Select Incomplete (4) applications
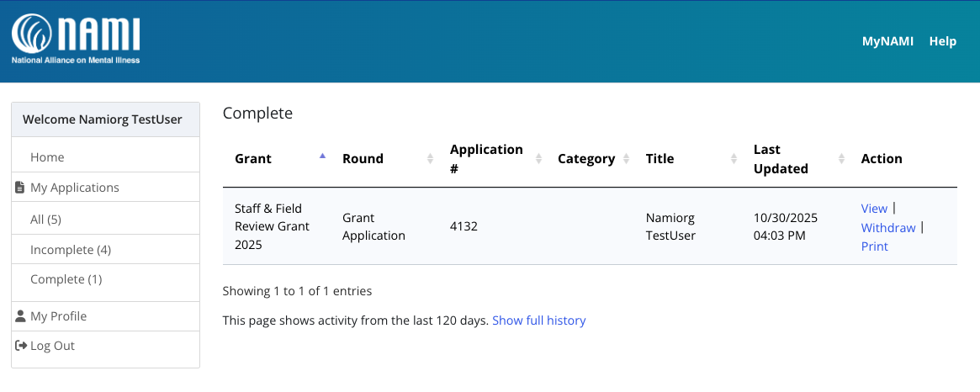Viewport: 980px width, 392px height. point(71,250)
